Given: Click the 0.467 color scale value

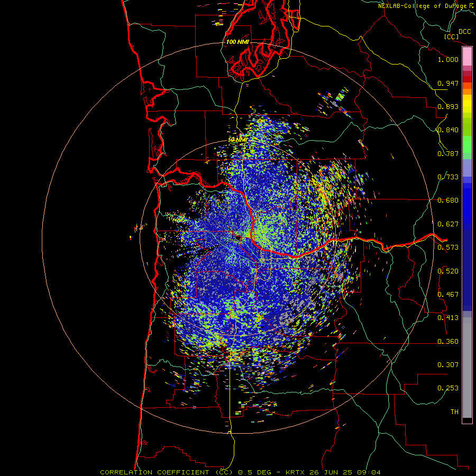Looking at the screenshot, I should tap(448, 295).
